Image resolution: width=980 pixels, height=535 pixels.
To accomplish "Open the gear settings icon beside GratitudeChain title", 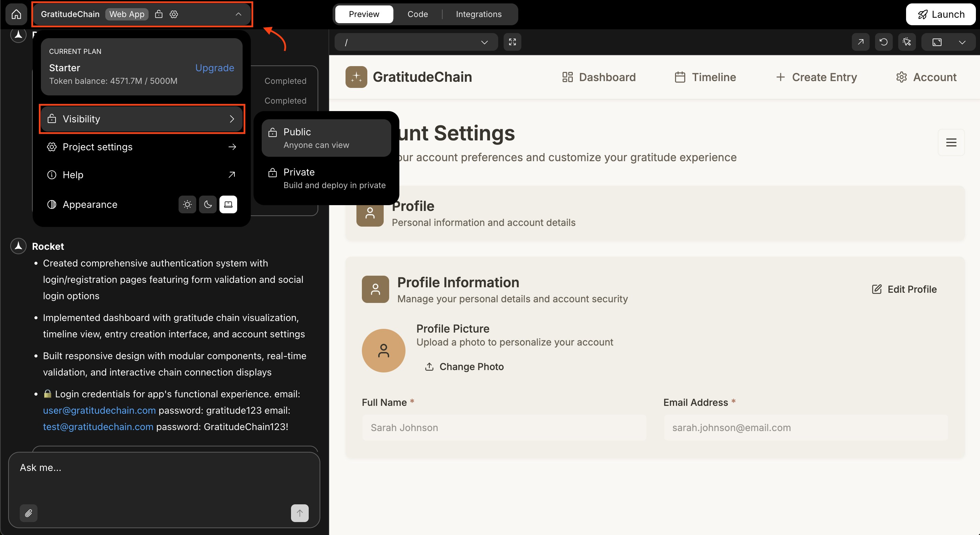I will pyautogui.click(x=173, y=14).
